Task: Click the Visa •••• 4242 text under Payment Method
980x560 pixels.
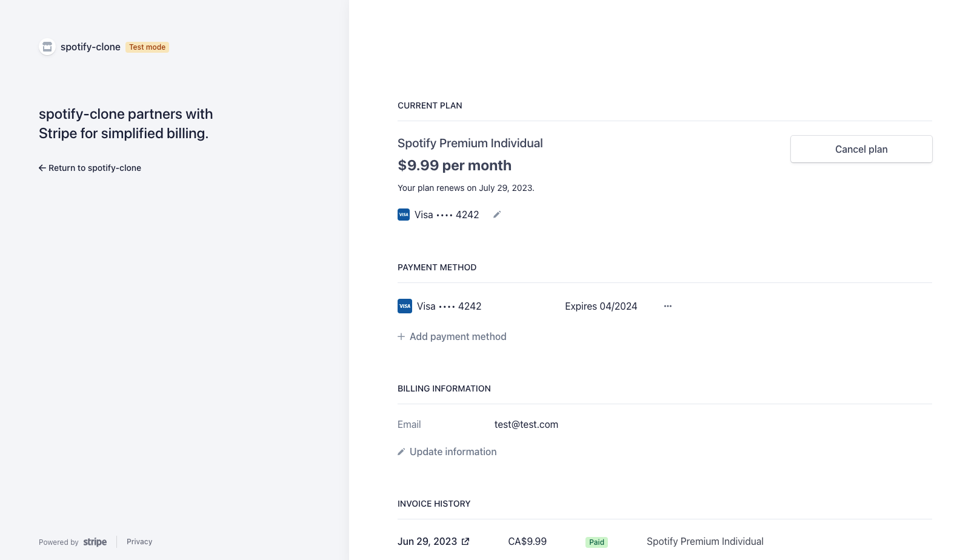Action: 449,306
